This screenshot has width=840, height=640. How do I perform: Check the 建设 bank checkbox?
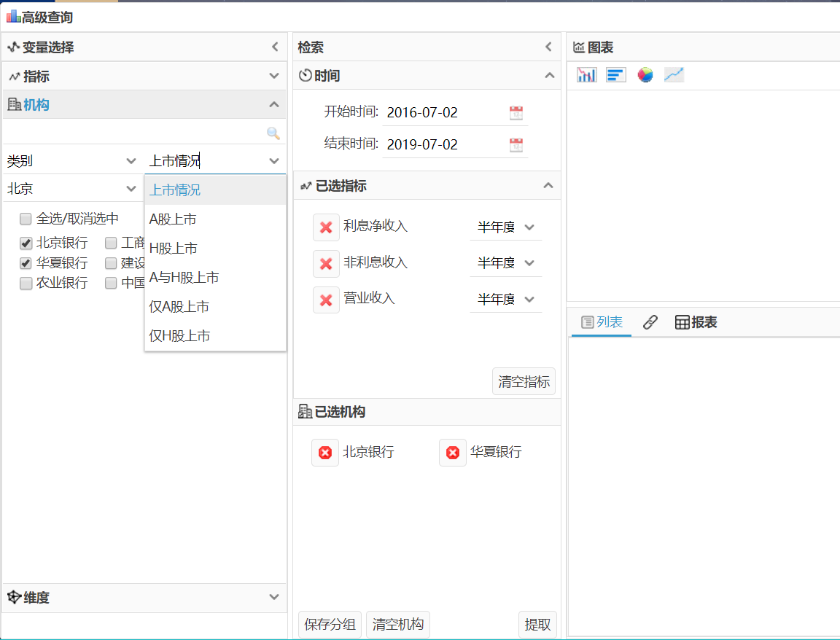pos(111,263)
